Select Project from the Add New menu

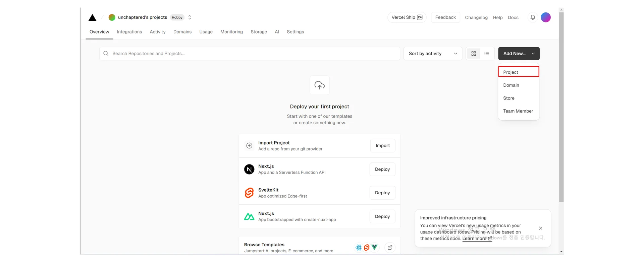[x=519, y=72]
